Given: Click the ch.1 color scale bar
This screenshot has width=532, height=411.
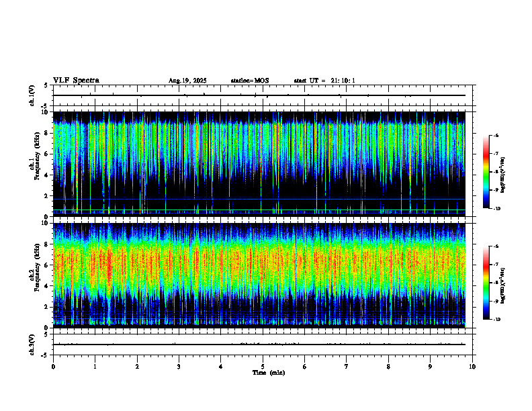Looking at the screenshot, I should (x=486, y=172).
